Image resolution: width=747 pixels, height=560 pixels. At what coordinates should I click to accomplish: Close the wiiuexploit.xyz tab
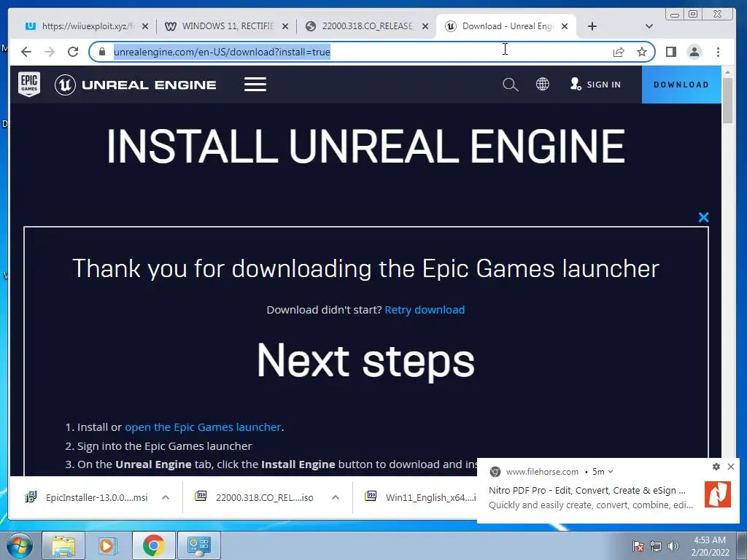click(145, 26)
